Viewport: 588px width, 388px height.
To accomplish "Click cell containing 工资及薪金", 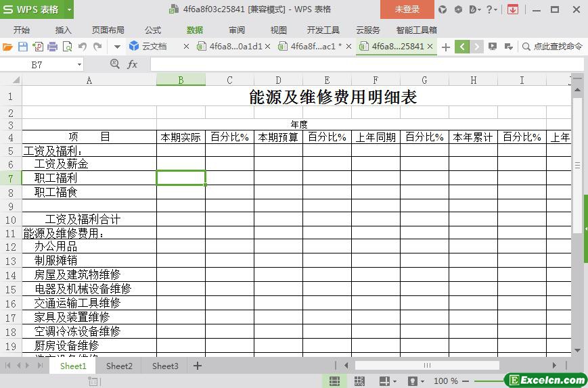I will pos(89,164).
